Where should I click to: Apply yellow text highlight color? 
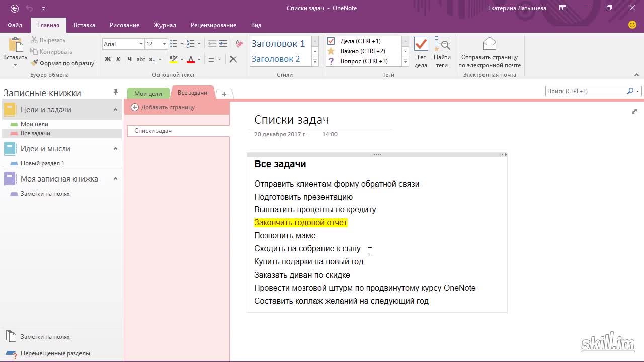click(174, 59)
